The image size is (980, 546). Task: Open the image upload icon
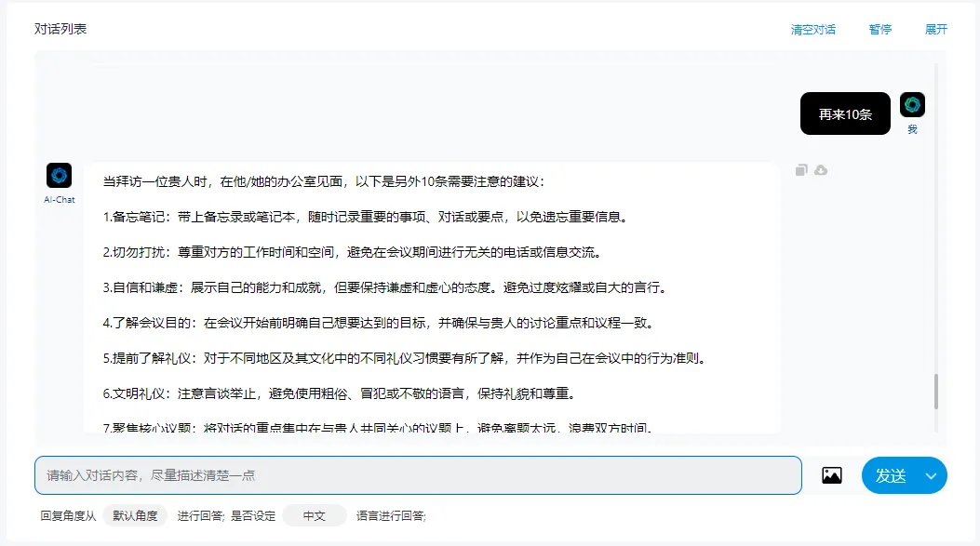[x=831, y=475]
